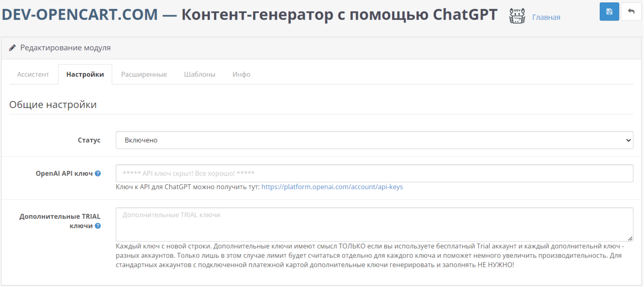Open the Статус dropdown showing Включено
The image size is (644, 287).
click(374, 140)
